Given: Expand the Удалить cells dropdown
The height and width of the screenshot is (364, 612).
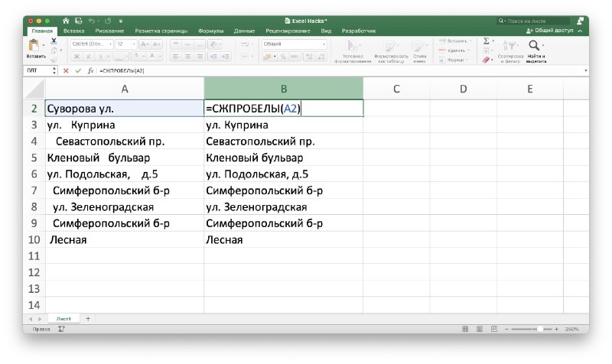Looking at the screenshot, I should (455, 50).
